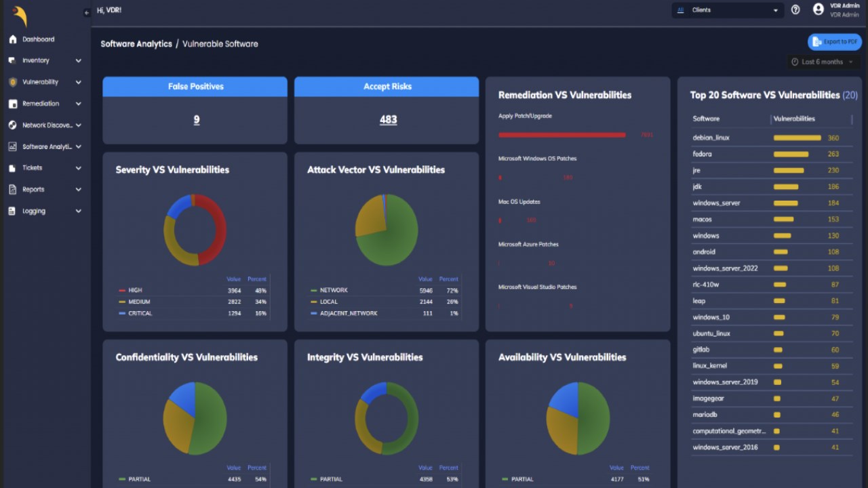Image resolution: width=868 pixels, height=488 pixels.
Task: Click the Logging sidebar icon
Action: pos(12,211)
